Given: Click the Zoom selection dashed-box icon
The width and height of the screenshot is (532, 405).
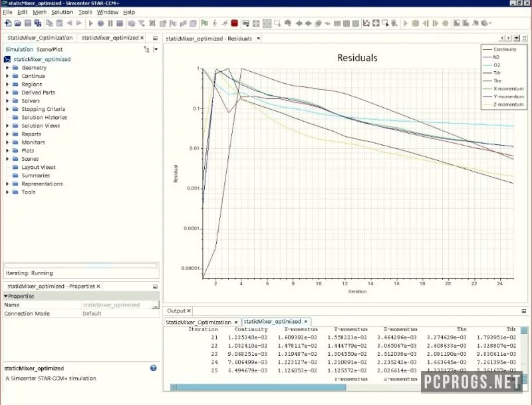Looking at the screenshot, I should 385,23.
